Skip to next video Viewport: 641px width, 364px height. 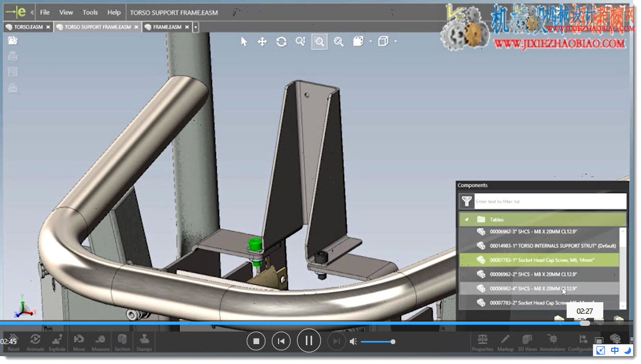[336, 341]
